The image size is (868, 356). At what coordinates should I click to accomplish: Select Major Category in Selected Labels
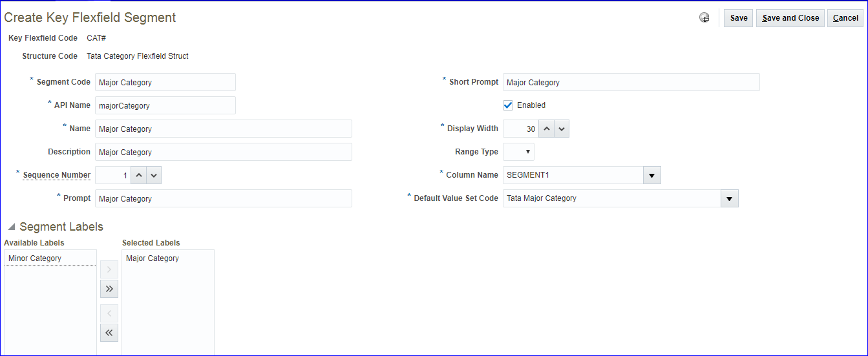tap(153, 258)
